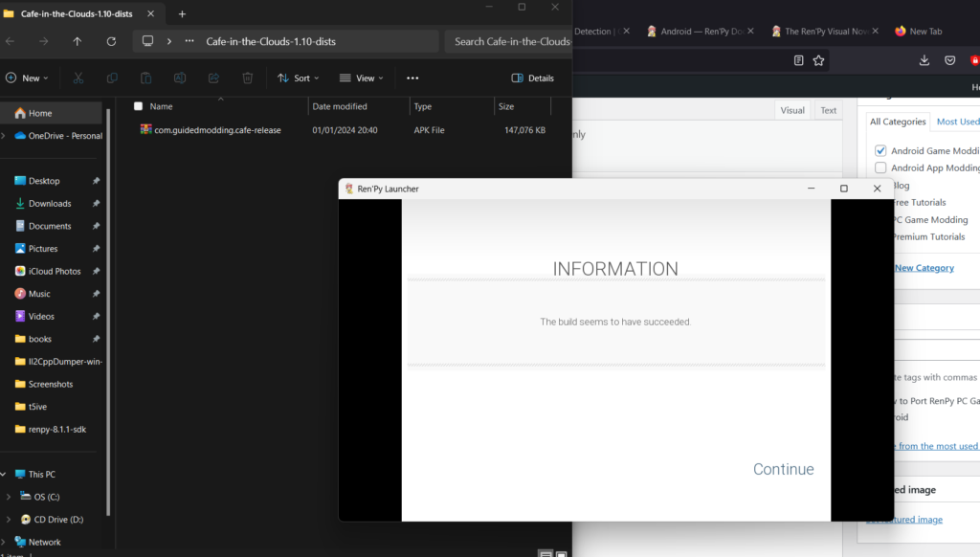980x557 pixels.
Task: Open the See more ellipsis in Explorer toolbar
Action: click(x=412, y=78)
